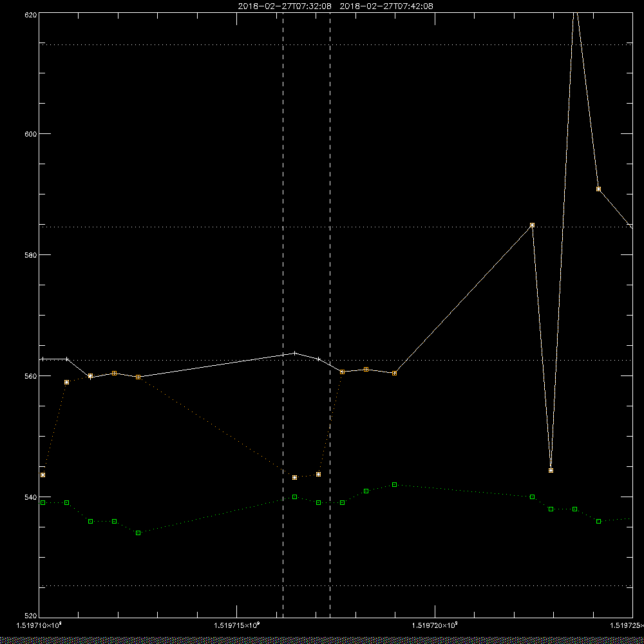This screenshot has height=644, width=644.
Task: Click the 2018-02-27T07:42:08 end timestamp in title
Action: click(x=386, y=6)
